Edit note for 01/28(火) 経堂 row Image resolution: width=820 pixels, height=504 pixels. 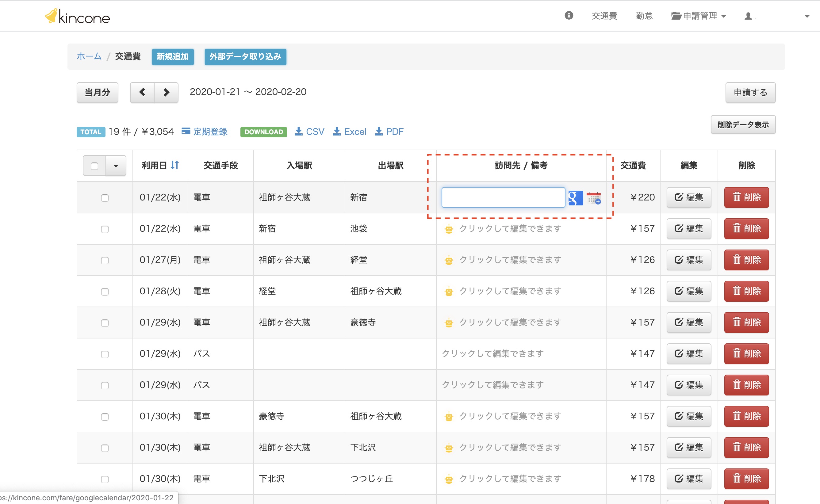510,291
